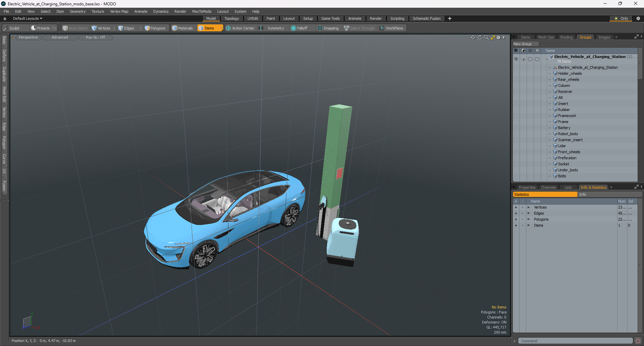This screenshot has width=644, height=346.
Task: Add a new tab to the Groups panel
Action: [x=616, y=37]
